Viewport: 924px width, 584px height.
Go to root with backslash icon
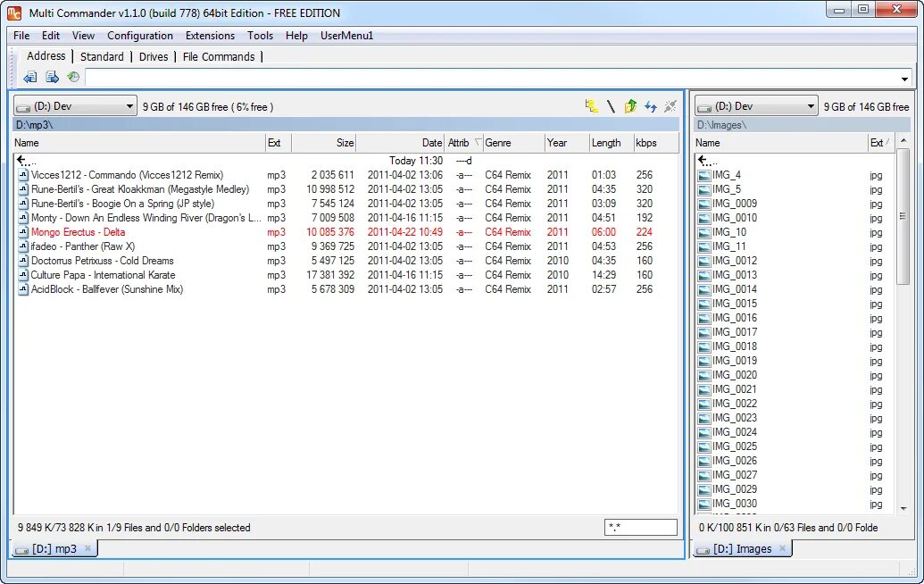[611, 106]
